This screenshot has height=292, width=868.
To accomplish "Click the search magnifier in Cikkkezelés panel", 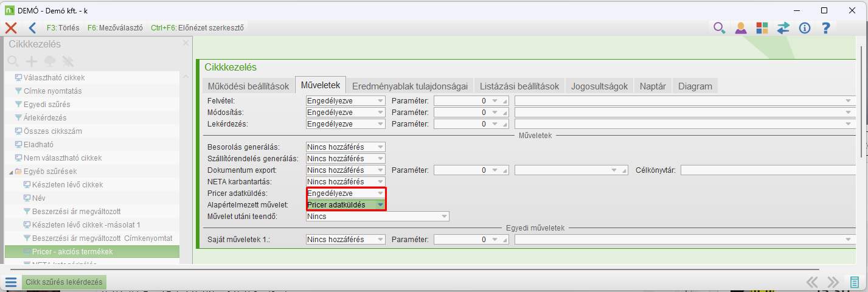I will 13,61.
